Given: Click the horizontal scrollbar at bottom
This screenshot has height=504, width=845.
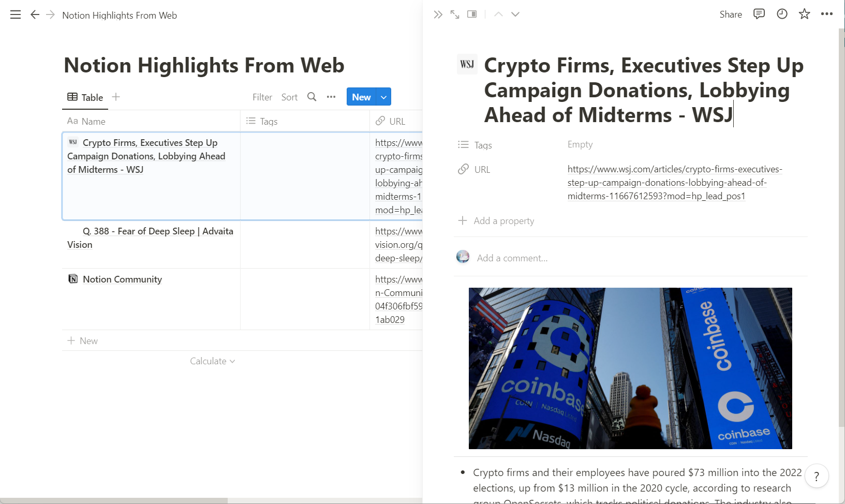Looking at the screenshot, I should [x=114, y=500].
